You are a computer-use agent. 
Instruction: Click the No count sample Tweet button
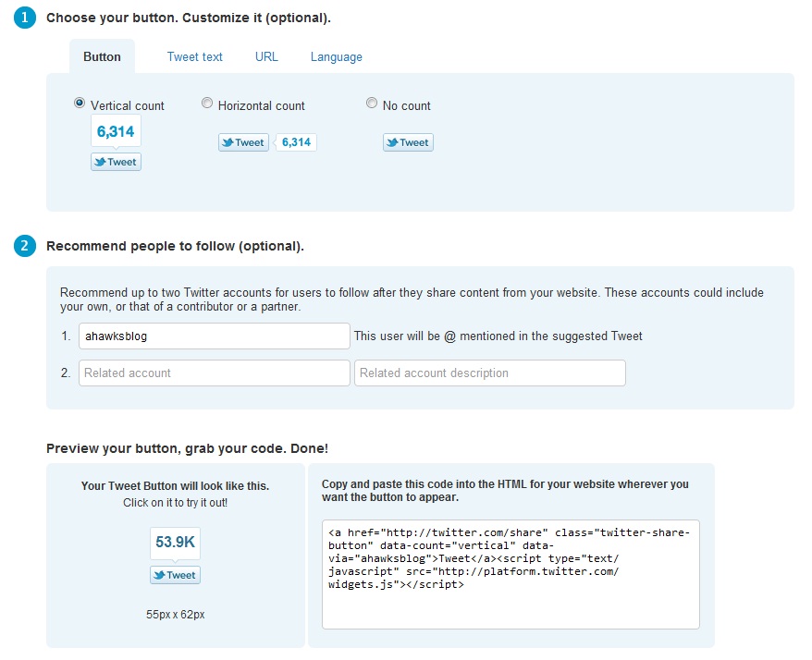[x=408, y=142]
